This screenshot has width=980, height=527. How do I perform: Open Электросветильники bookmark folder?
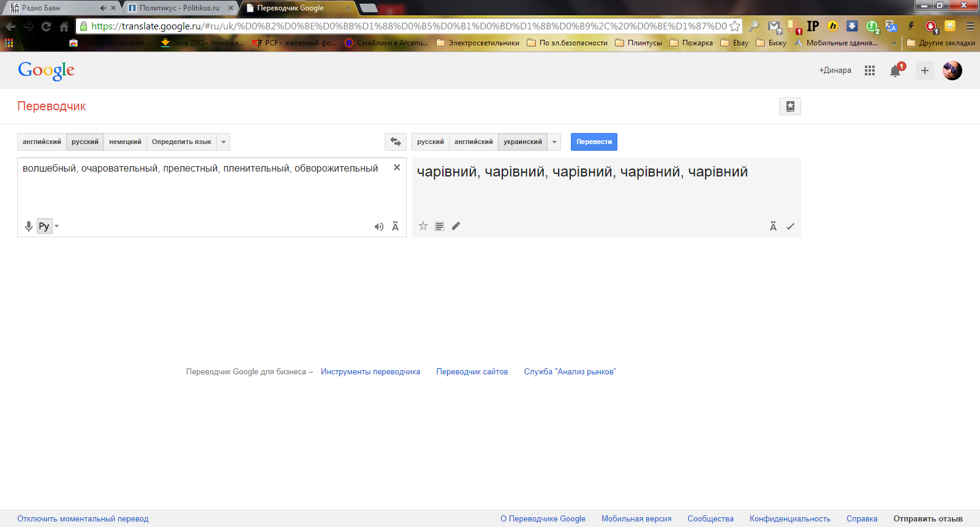click(478, 43)
